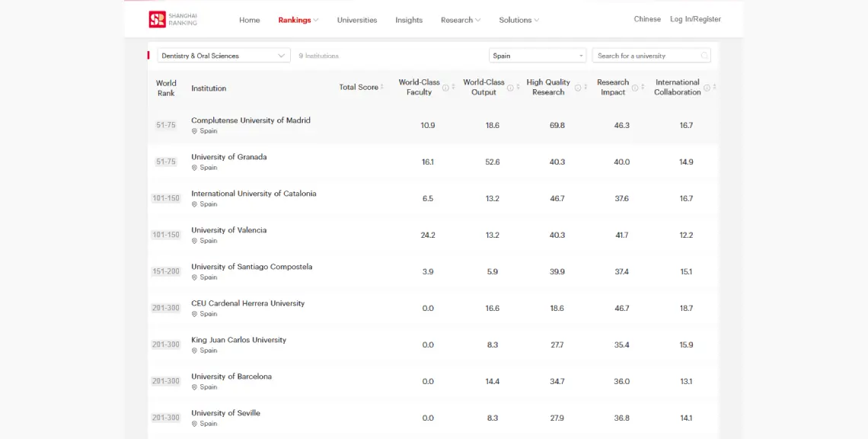The height and width of the screenshot is (439, 868).
Task: Open info icon for International Collaboration
Action: (x=707, y=88)
